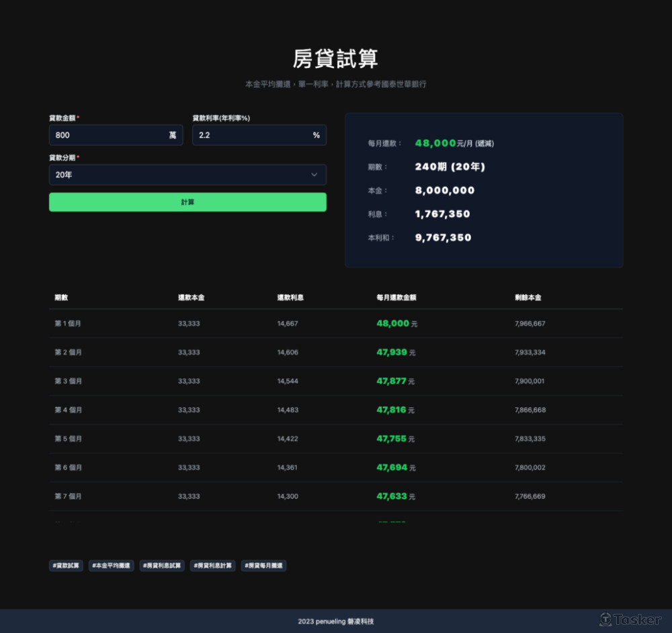672x633 pixels.
Task: Click the 還款本金 column header
Action: (191, 297)
